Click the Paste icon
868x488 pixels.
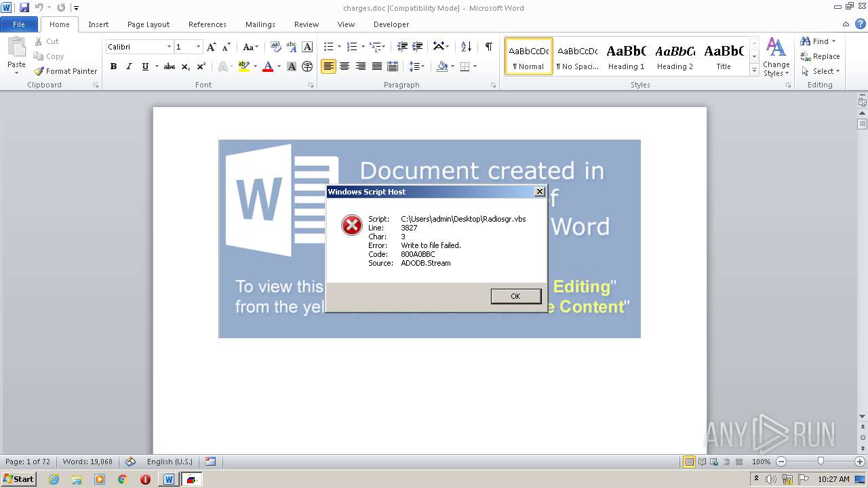pos(16,47)
